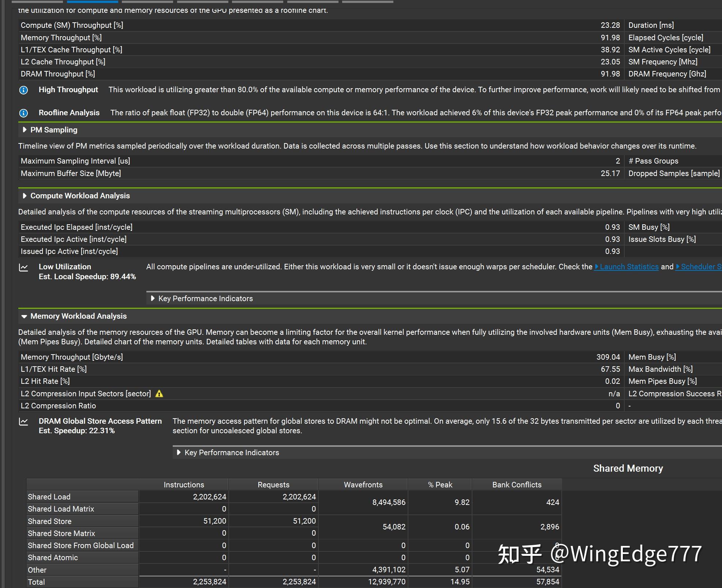Viewport: 722px width, 588px height.
Task: Expand Key Performance Indicators under DRAM Global Store
Action: tap(179, 453)
